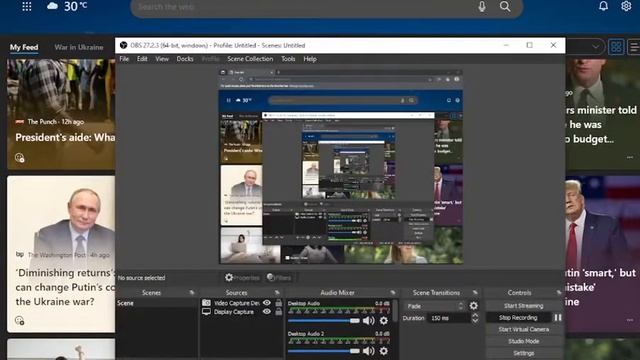Open the Edit menu in OBS

click(142, 59)
